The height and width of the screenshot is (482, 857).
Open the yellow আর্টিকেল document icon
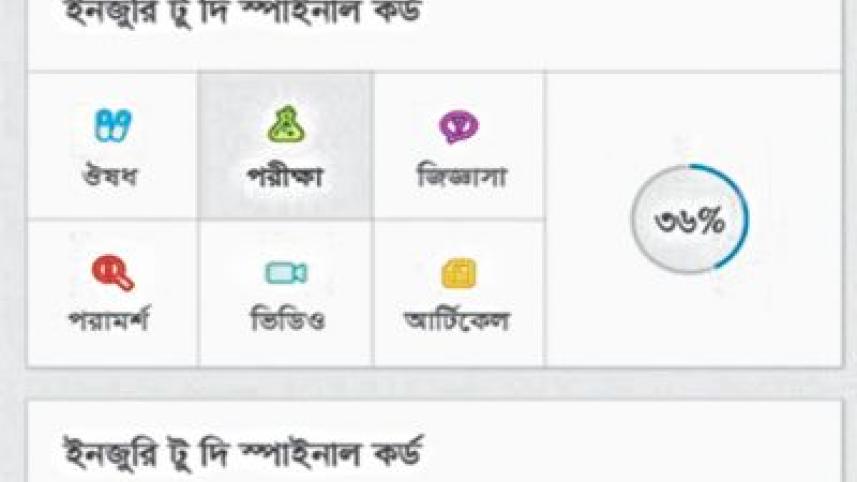point(459,273)
